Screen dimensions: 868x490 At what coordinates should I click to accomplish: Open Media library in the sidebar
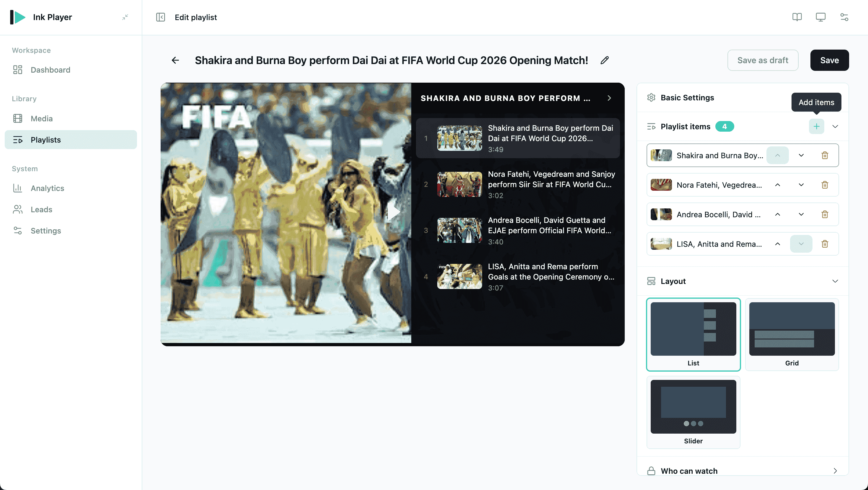click(x=71, y=118)
